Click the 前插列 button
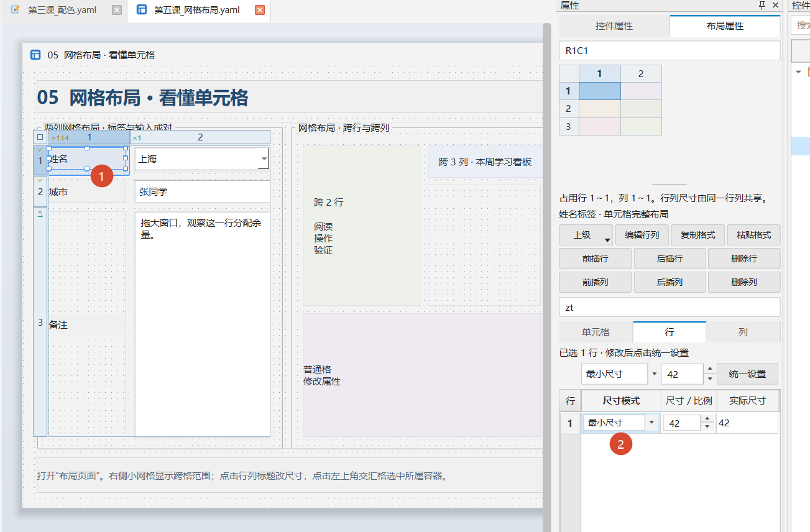Viewport: 810px width, 532px height. tap(596, 282)
